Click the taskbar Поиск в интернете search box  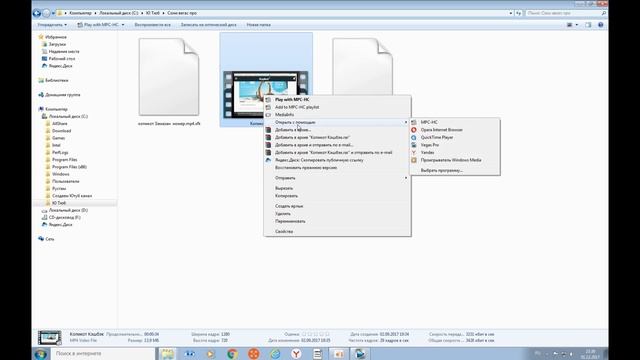click(x=104, y=353)
